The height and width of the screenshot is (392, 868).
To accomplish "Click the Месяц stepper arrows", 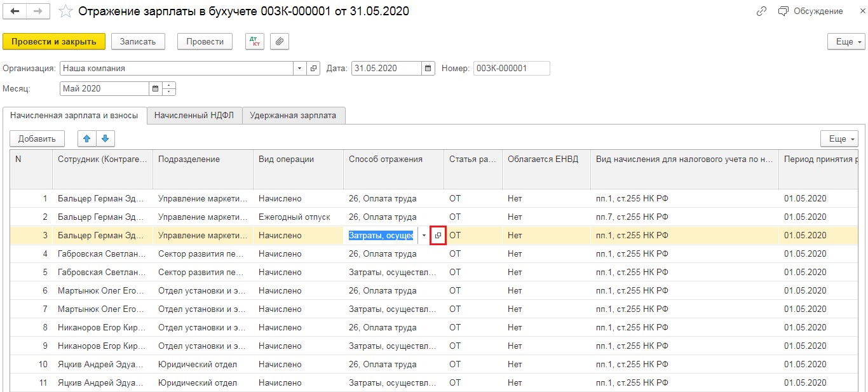I will 169,89.
